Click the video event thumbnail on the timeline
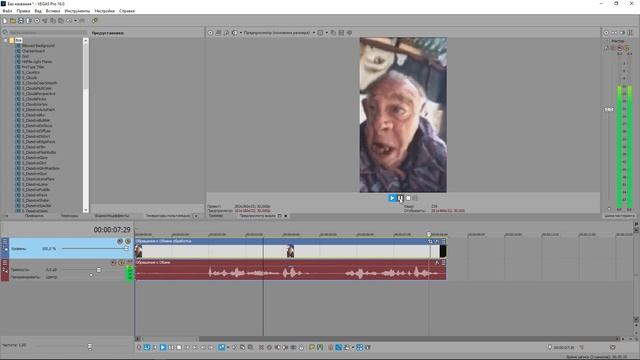The width and height of the screenshot is (640, 360). coord(290,251)
